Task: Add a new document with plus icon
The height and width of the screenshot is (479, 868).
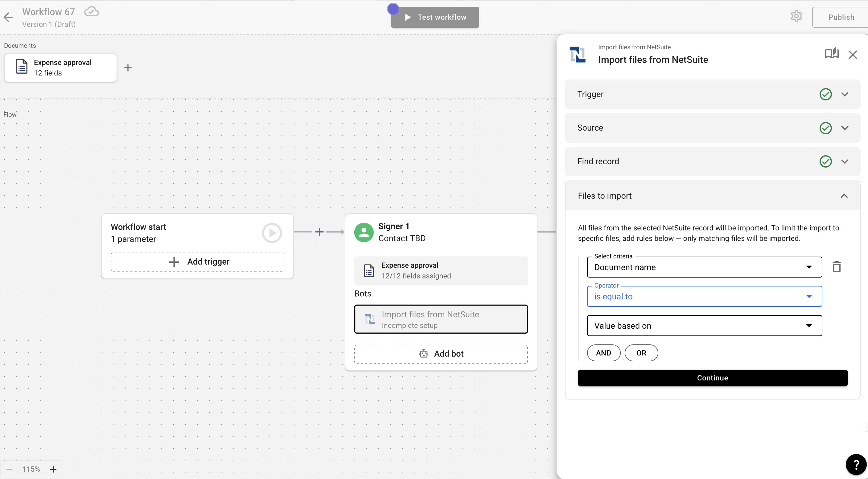Action: pyautogui.click(x=128, y=68)
